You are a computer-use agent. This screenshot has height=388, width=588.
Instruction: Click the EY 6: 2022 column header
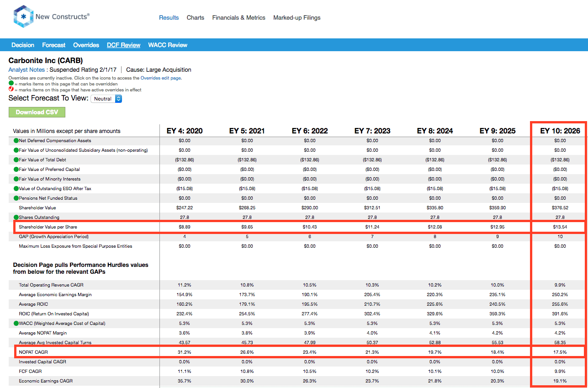(x=310, y=131)
